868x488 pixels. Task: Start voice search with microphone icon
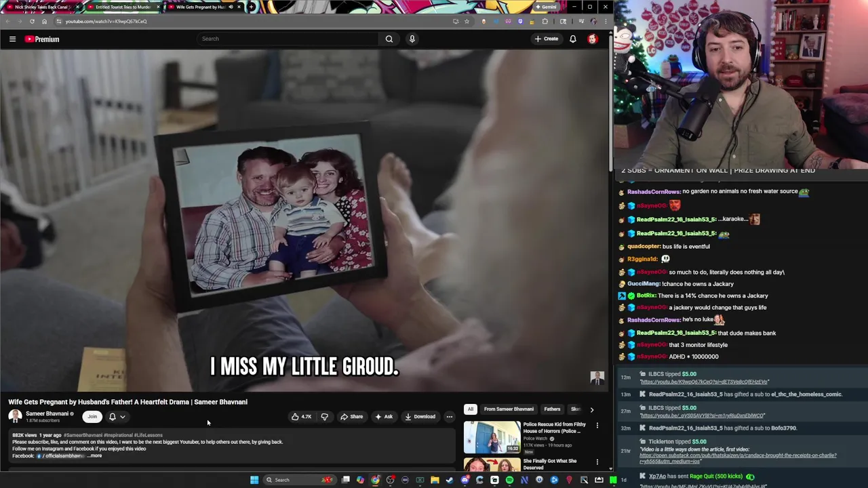pos(412,39)
